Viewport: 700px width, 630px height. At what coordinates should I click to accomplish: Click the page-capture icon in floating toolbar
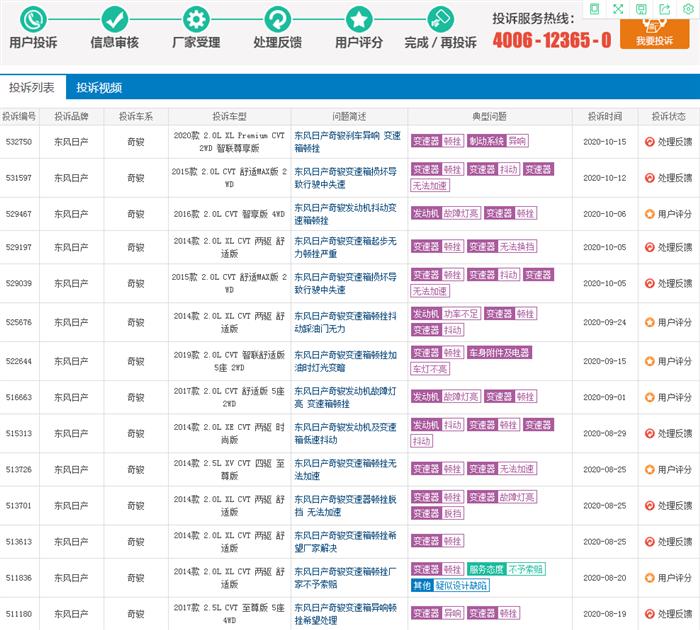point(595,9)
